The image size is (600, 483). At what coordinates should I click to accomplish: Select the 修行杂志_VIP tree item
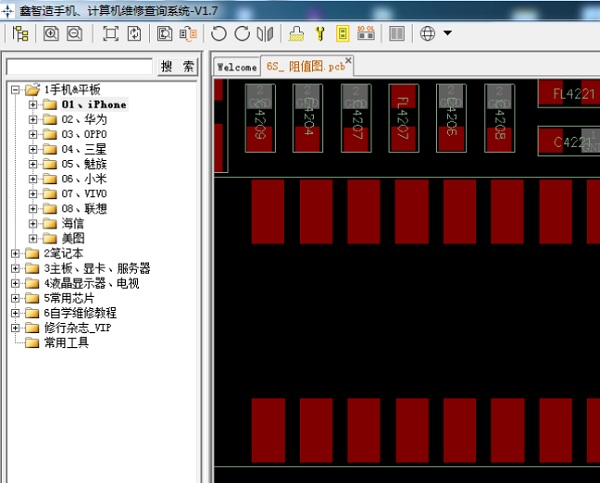coord(78,328)
